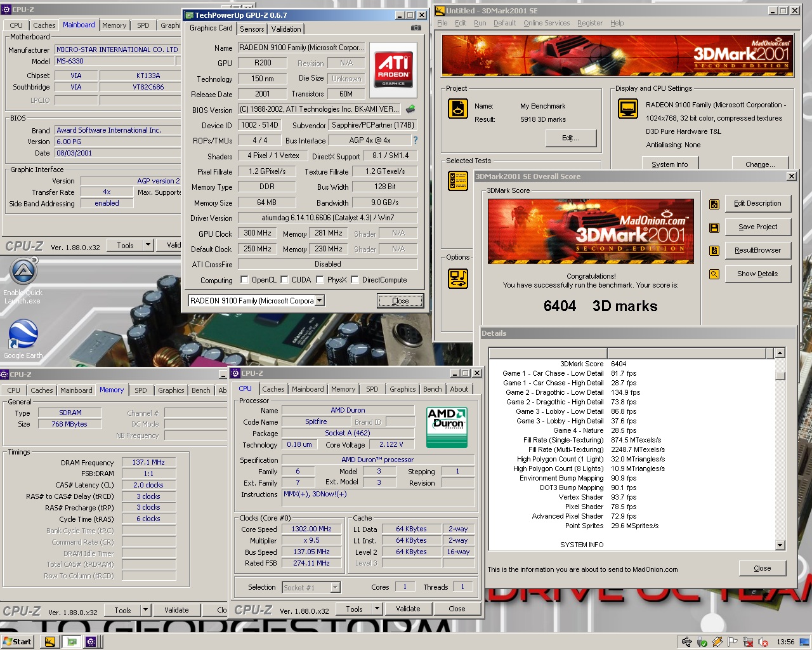Click the Details list scroll up arrow
This screenshot has width=812, height=650.
point(780,353)
